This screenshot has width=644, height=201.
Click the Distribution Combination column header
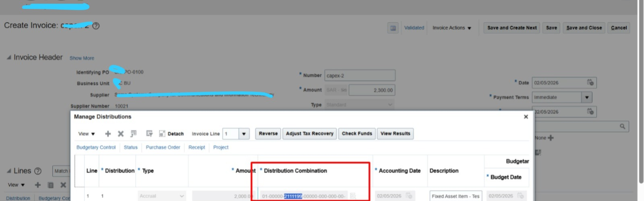295,171
